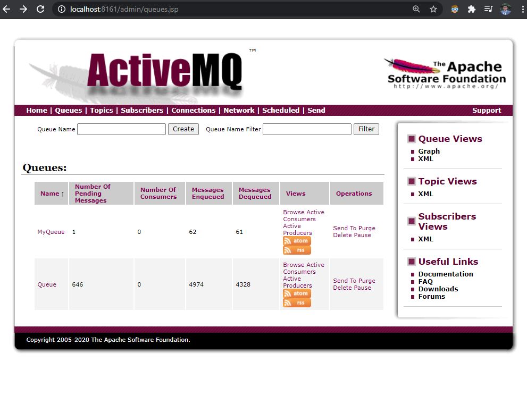Viewport: 527px width, 420px height.
Task: Open XML under Subscribers Views
Action: pos(425,239)
